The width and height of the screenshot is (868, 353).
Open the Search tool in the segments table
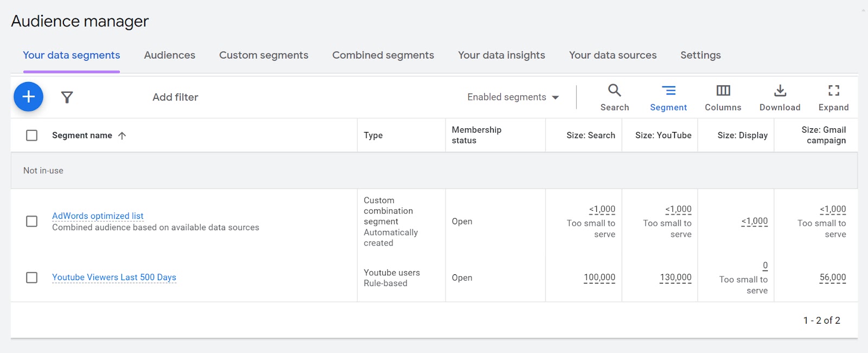(x=615, y=97)
